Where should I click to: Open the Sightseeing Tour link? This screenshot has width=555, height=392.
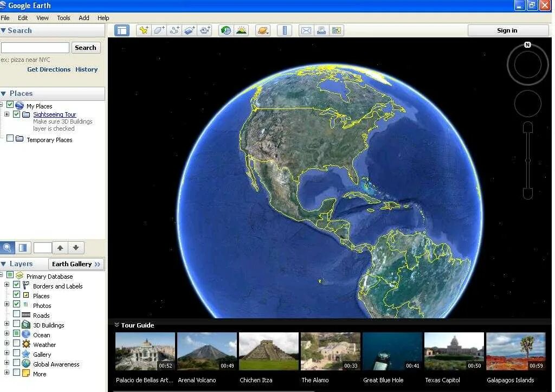[x=55, y=114]
